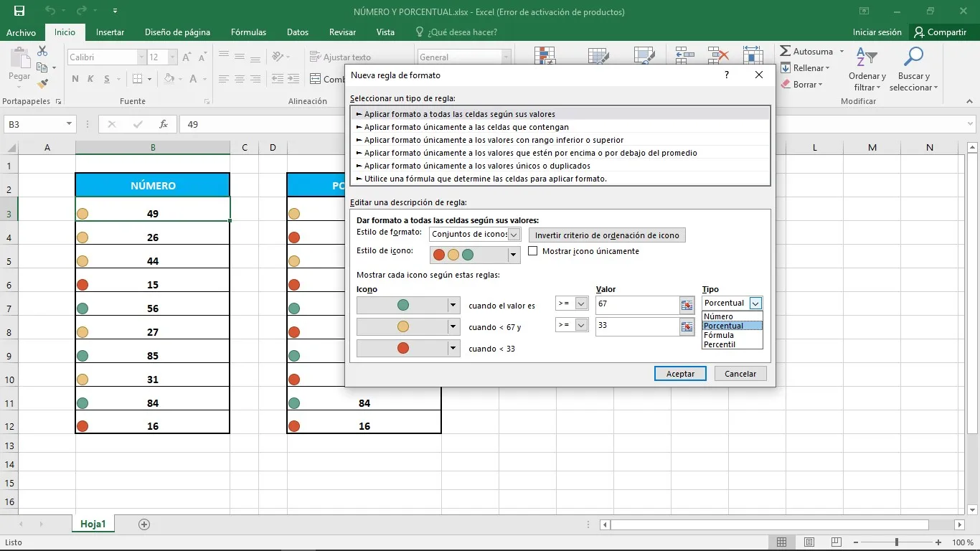Select Percentil in the Tipo list
This screenshot has height=551, width=980.
click(x=732, y=344)
